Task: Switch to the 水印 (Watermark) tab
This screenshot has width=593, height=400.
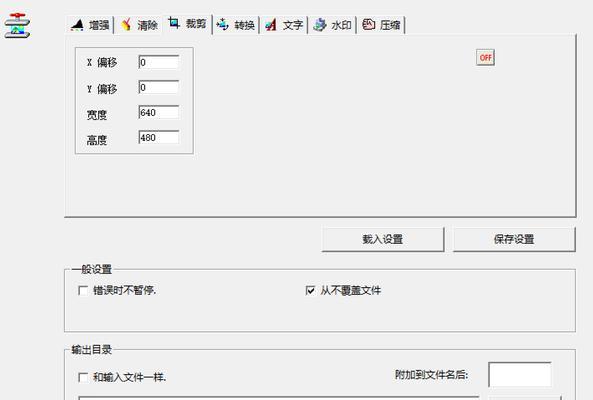Action: (332, 25)
